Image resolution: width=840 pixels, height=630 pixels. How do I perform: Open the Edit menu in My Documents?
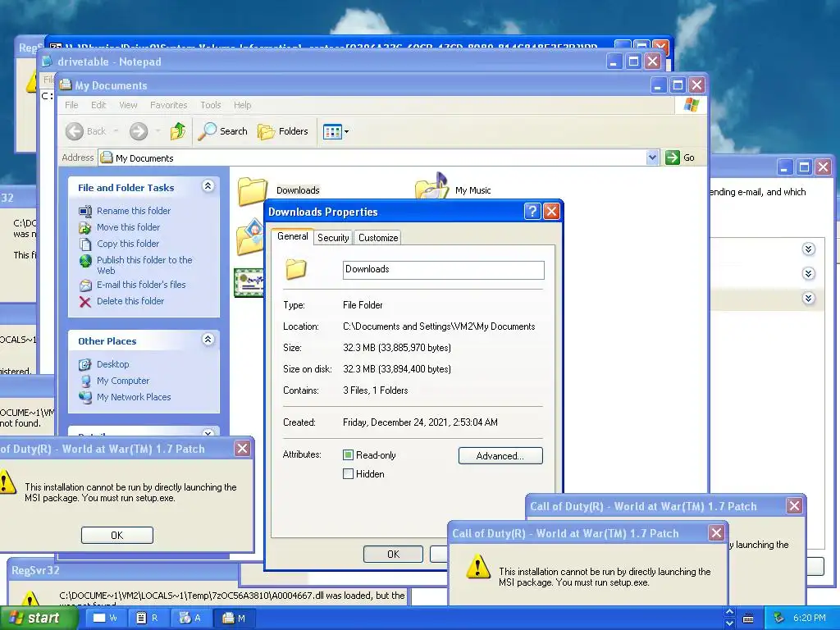tap(98, 105)
